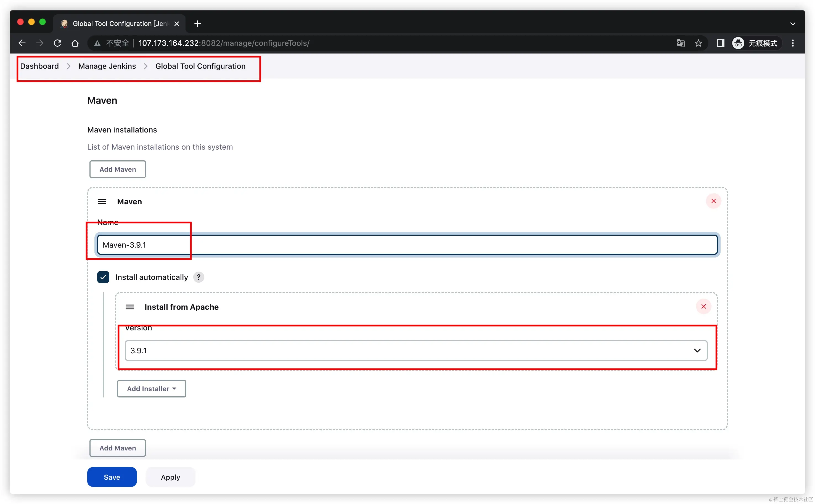The width and height of the screenshot is (815, 504).
Task: Click the bottom Add Maven button
Action: point(117,448)
